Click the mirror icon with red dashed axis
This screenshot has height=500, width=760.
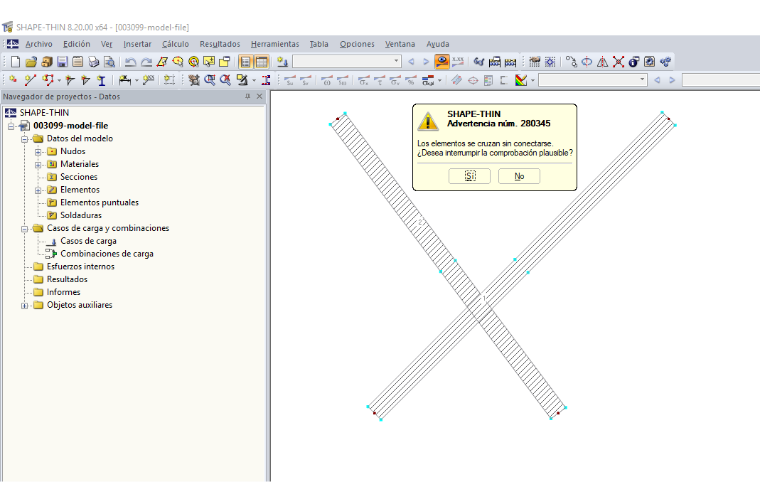[602, 62]
